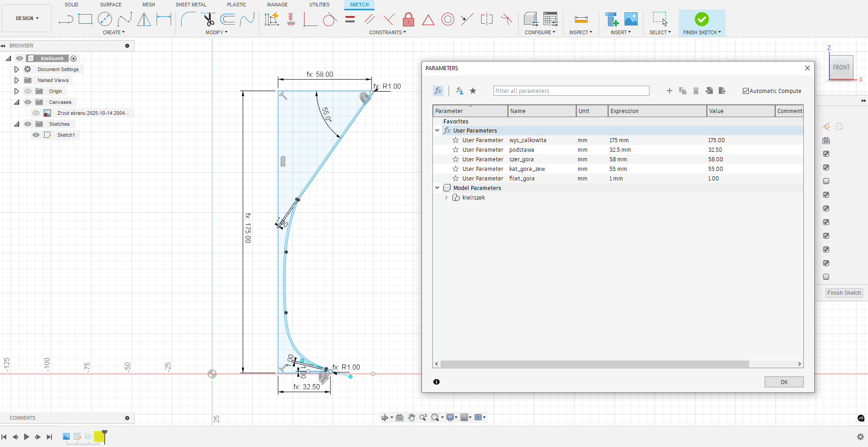868x447 pixels.
Task: Toggle visibility of Canvases folder
Action: [28, 102]
